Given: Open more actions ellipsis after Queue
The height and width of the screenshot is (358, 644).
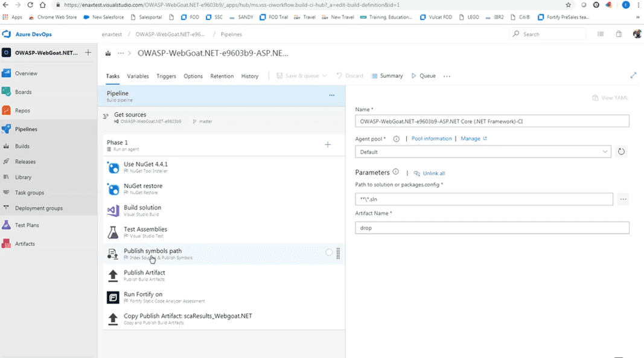Looking at the screenshot, I should pos(447,76).
